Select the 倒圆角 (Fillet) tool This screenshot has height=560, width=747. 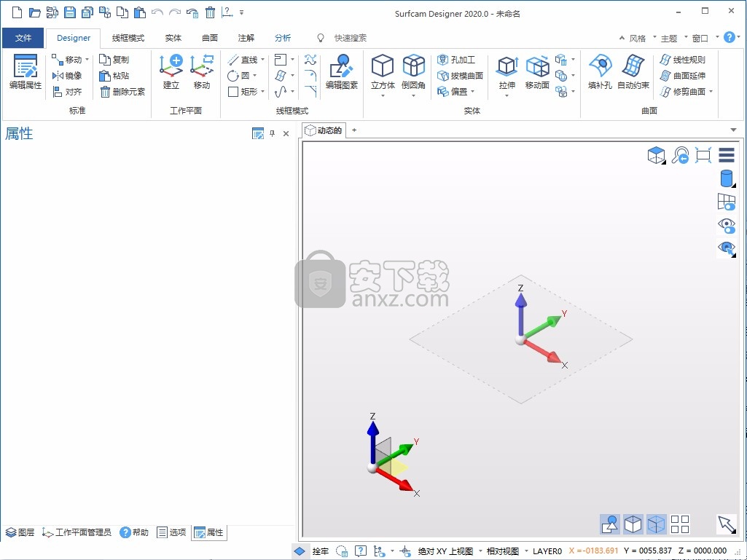coord(413,66)
